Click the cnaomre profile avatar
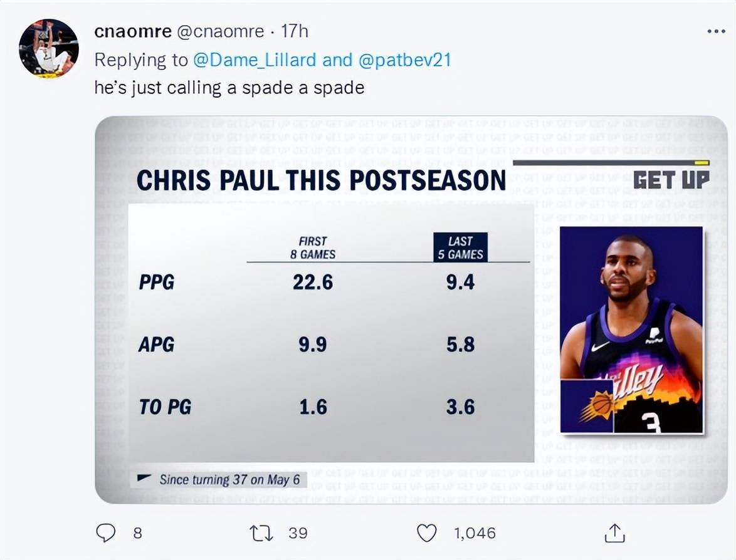The width and height of the screenshot is (736, 560). (x=48, y=48)
